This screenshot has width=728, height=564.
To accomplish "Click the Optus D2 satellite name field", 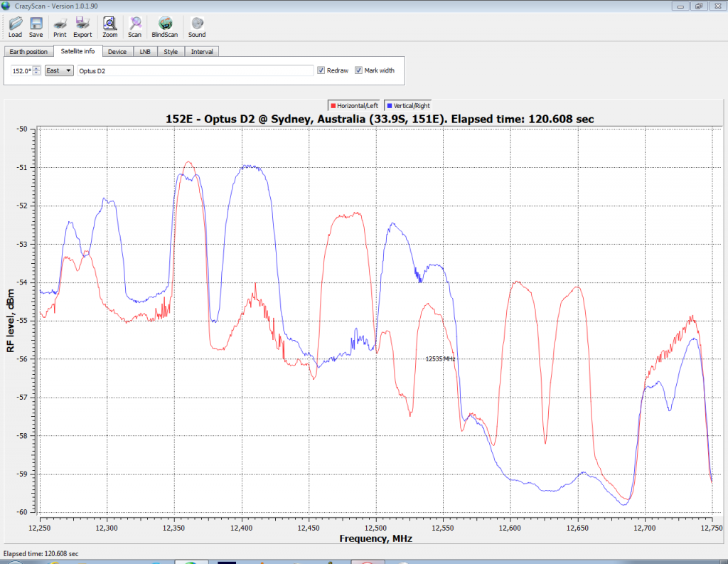I will 196,70.
